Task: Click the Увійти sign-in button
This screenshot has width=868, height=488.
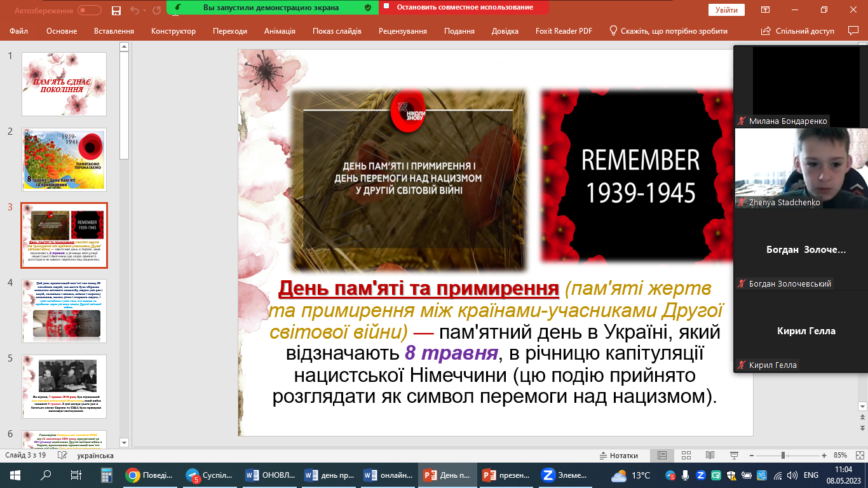Action: [x=726, y=10]
